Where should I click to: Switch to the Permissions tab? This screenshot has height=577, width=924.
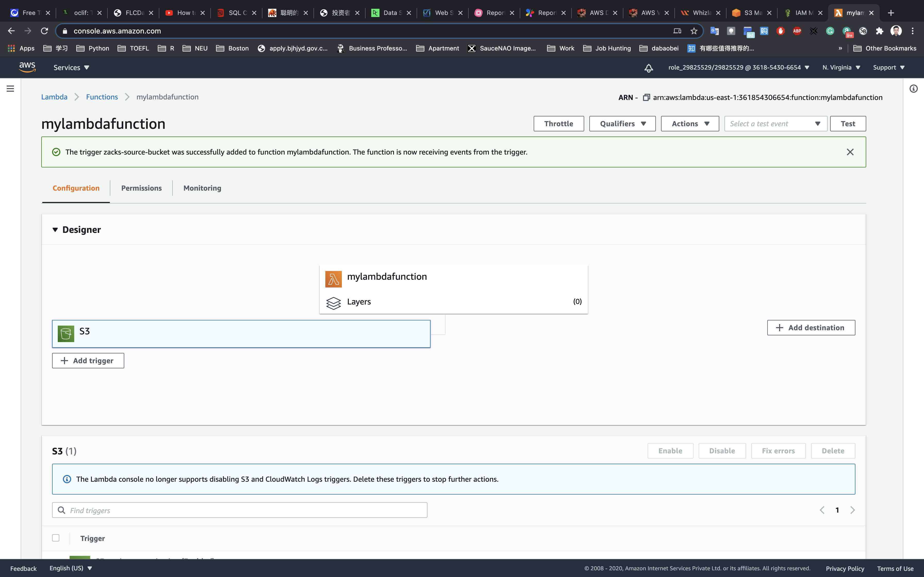pos(141,188)
